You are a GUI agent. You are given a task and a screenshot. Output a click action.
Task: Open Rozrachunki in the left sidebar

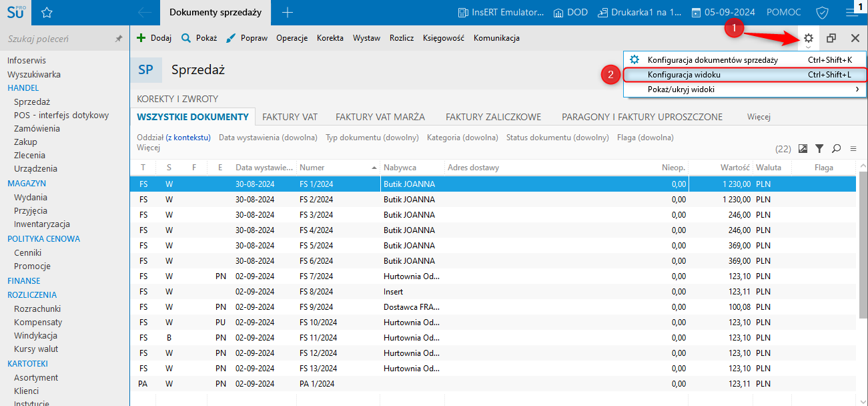[x=37, y=309]
